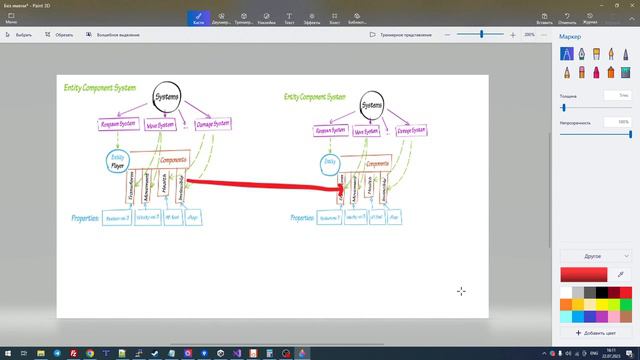Open the Windows Start menu

pyautogui.click(x=8, y=353)
